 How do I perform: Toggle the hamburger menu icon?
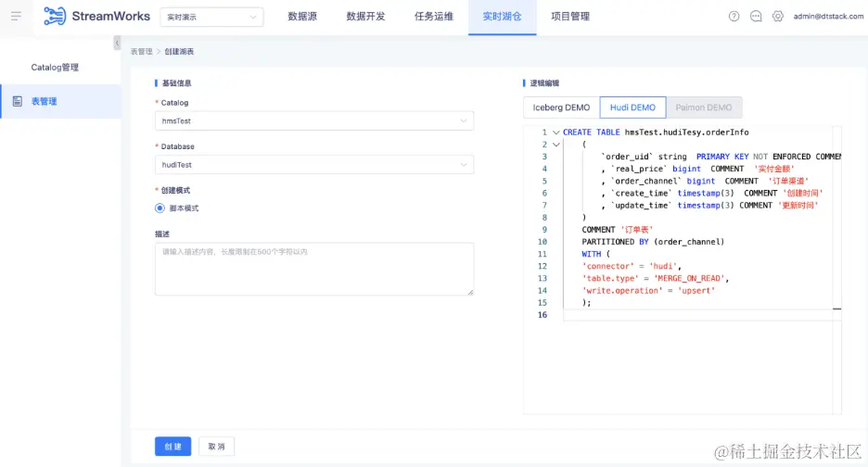click(16, 16)
